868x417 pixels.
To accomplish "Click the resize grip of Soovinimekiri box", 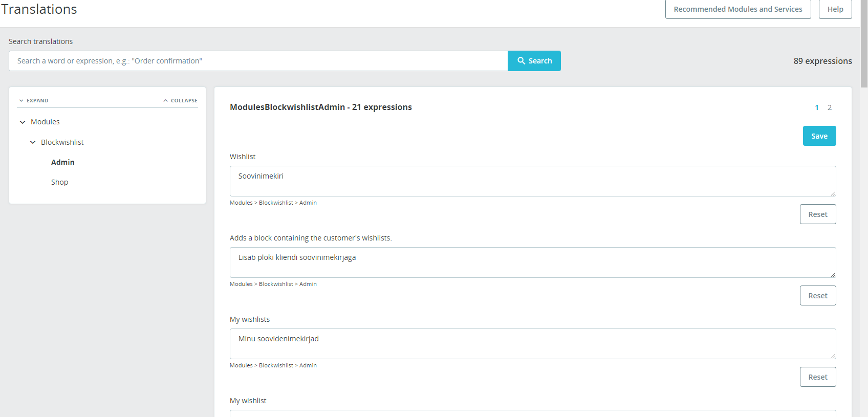I will click(x=833, y=193).
